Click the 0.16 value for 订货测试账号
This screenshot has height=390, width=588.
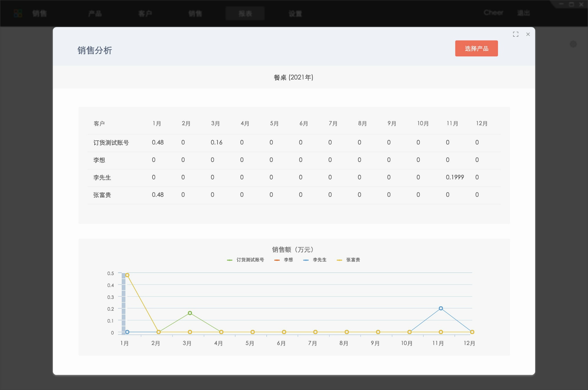point(216,142)
